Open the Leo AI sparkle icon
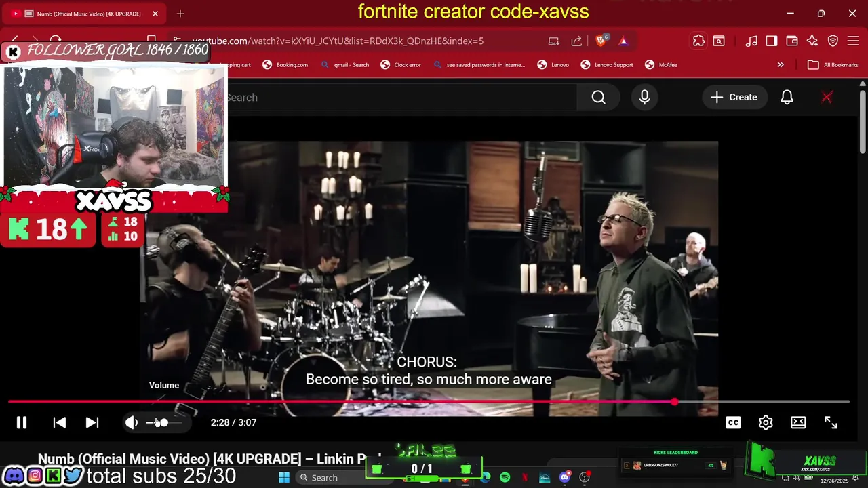 (x=812, y=41)
